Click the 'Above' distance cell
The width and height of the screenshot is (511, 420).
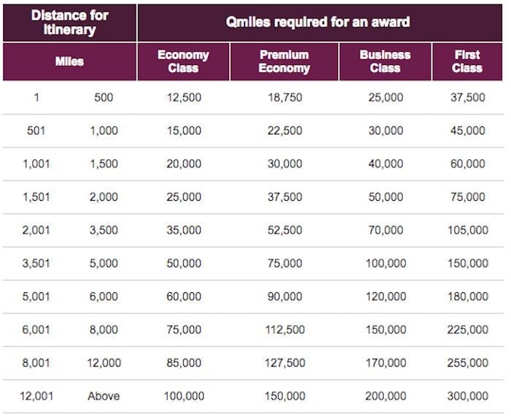[104, 396]
